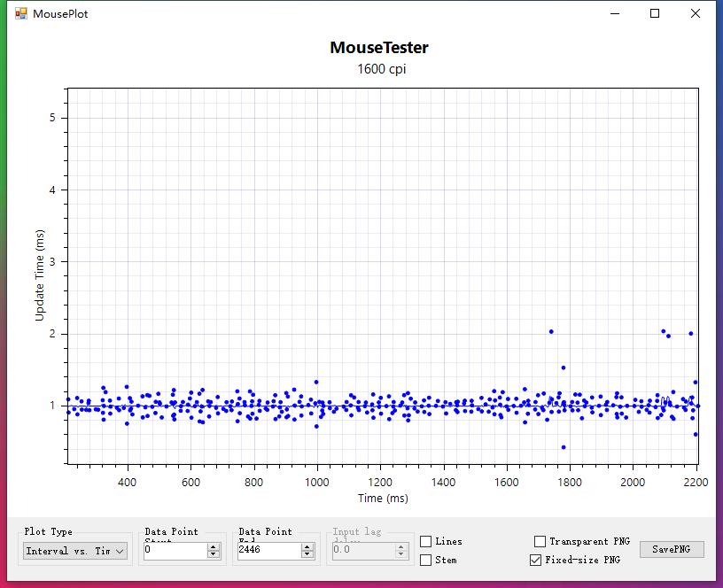Uncheck the Fixed-size PNG option

pyautogui.click(x=535, y=560)
